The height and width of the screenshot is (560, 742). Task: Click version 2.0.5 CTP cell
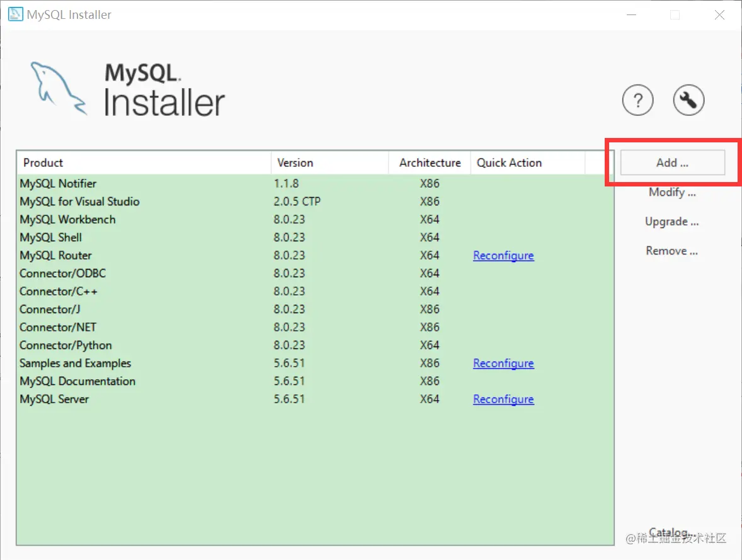coord(297,202)
